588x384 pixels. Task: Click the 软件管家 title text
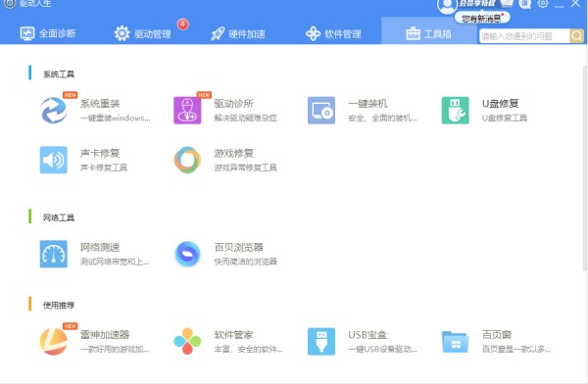coord(233,334)
